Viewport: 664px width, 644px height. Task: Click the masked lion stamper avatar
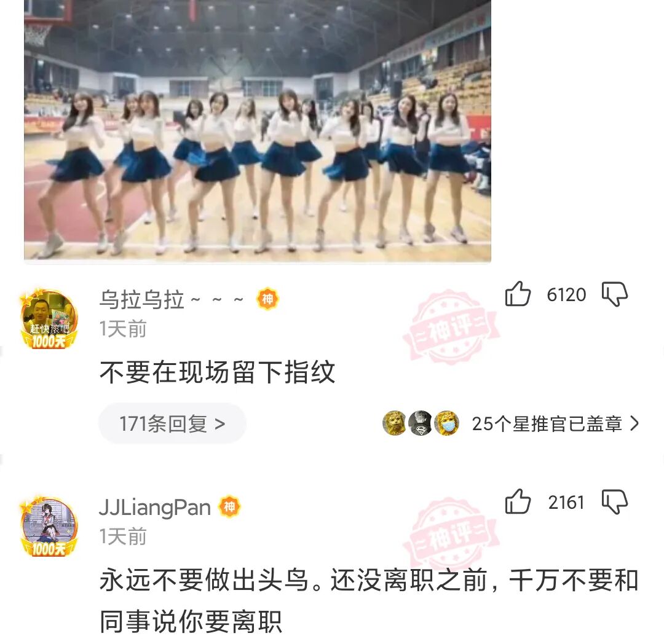(447, 423)
